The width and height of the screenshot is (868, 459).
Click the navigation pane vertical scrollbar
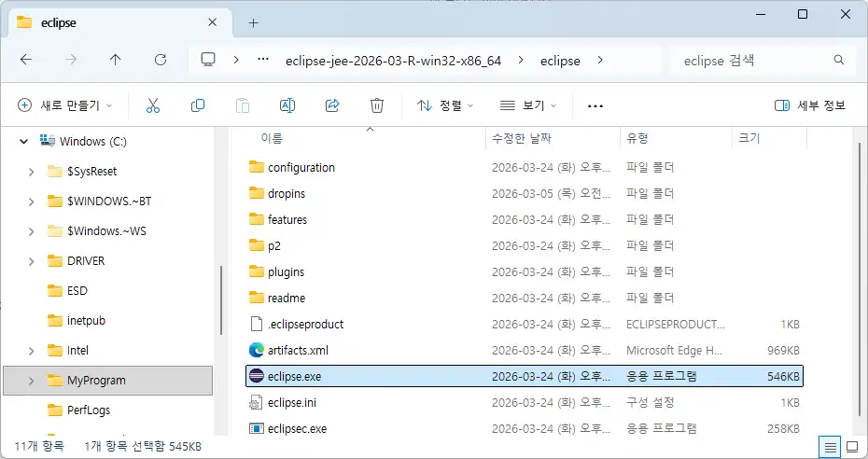(221, 300)
